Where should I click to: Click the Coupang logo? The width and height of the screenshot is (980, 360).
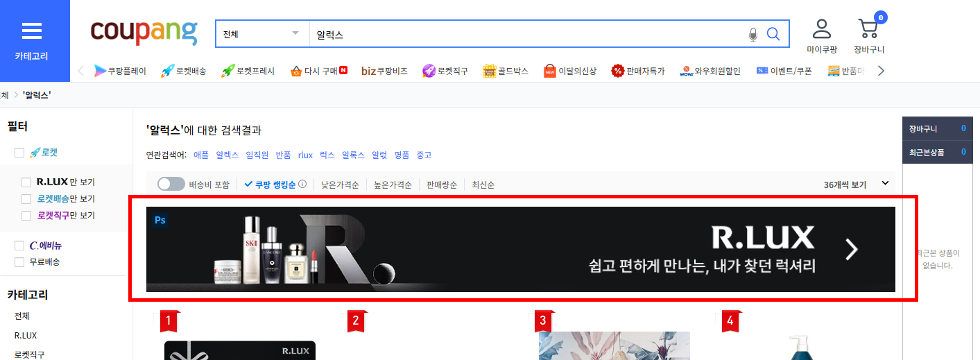[144, 33]
